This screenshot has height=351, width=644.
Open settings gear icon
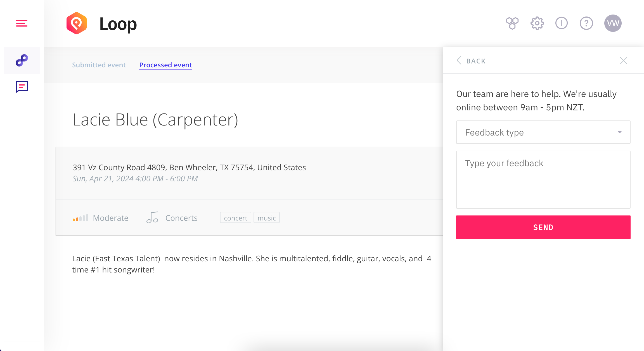pyautogui.click(x=537, y=23)
